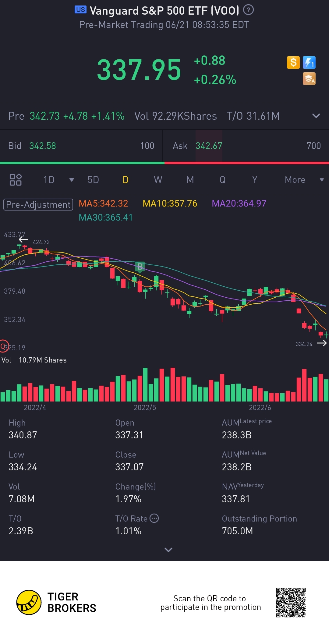
Task: Open the Pre-Adjustment selector
Action: [38, 204]
